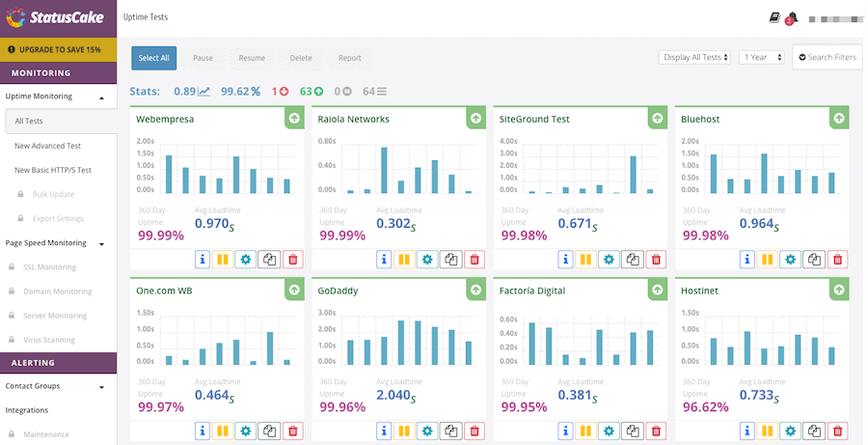Click the up-status badge on Hostinet
The height and width of the screenshot is (445, 868).
click(x=839, y=290)
